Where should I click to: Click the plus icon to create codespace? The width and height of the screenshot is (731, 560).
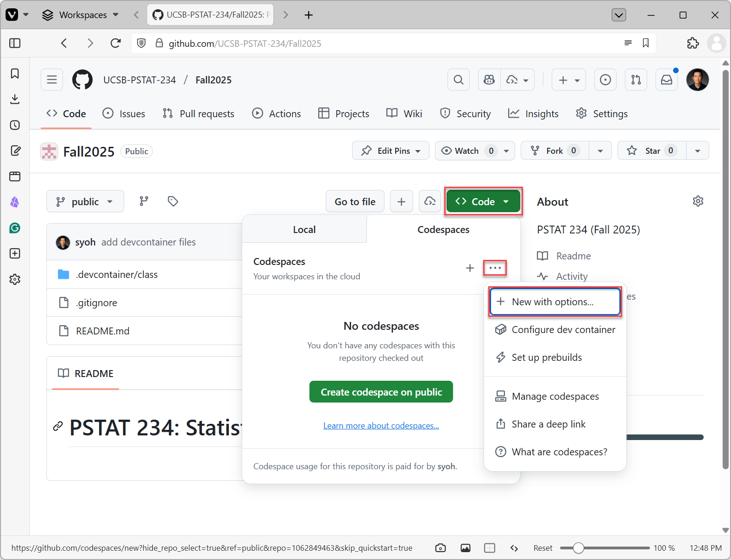(x=470, y=268)
